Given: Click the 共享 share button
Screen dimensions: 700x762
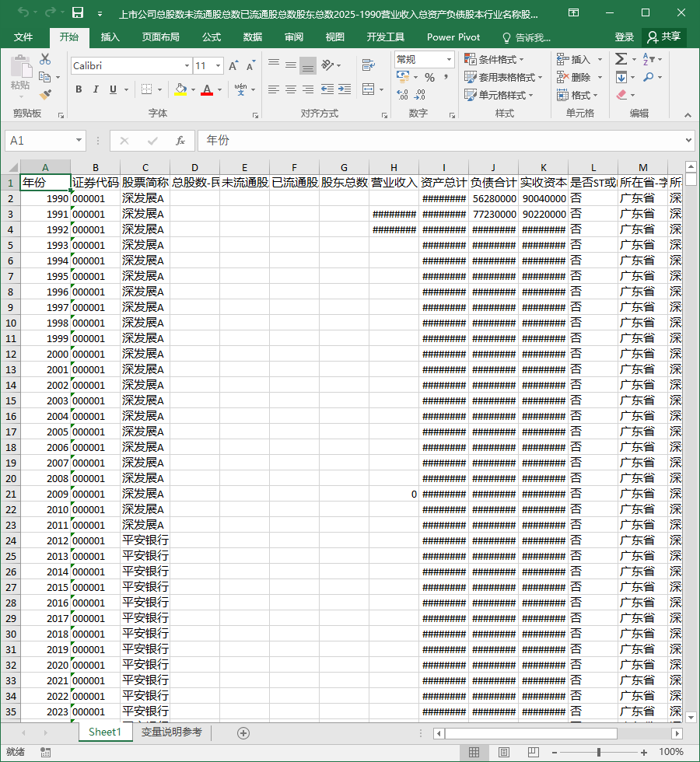Looking at the screenshot, I should tap(664, 37).
